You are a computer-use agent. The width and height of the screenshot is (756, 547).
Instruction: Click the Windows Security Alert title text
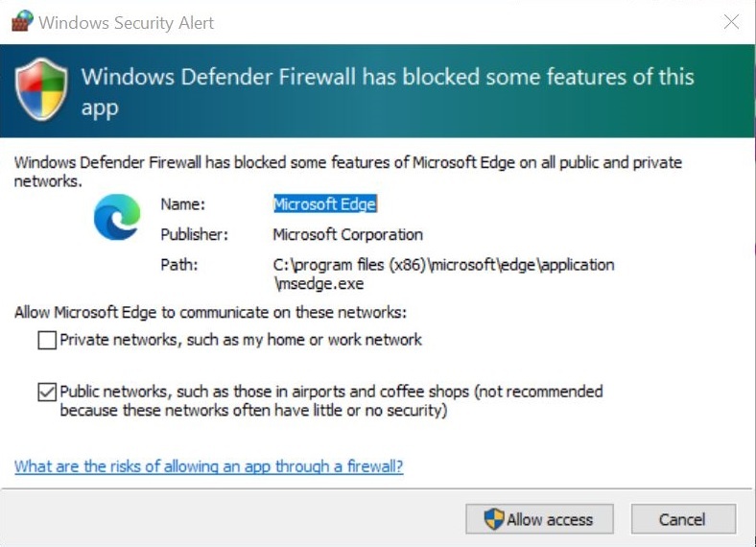pos(126,22)
